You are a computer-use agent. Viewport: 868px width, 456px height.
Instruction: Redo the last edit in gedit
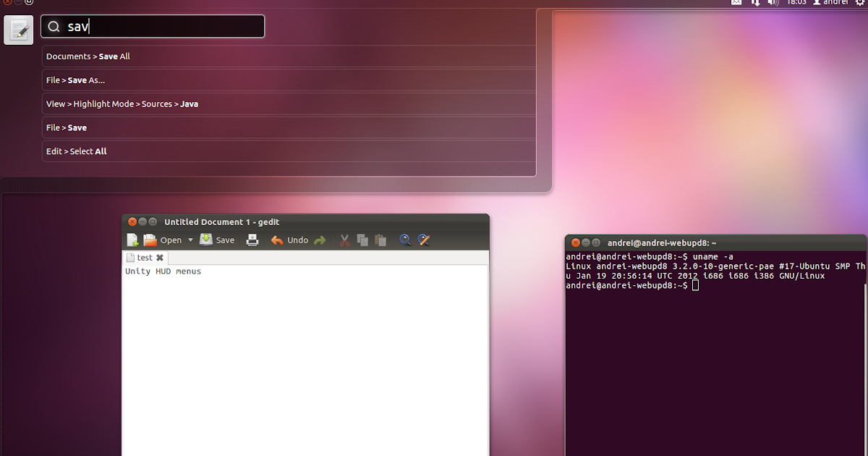point(319,240)
